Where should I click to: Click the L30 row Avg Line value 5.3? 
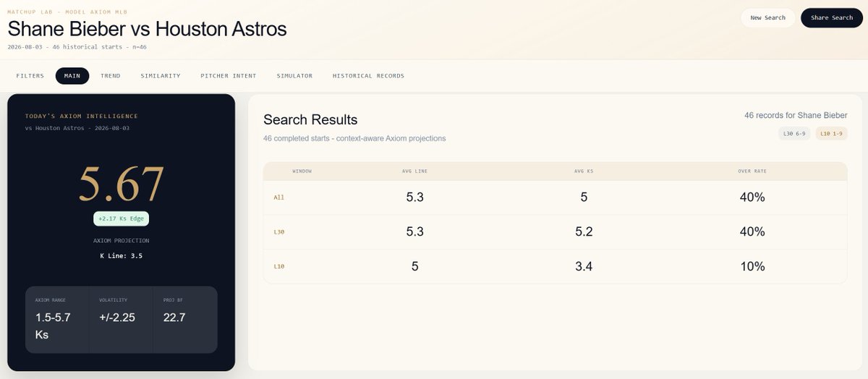click(x=415, y=231)
